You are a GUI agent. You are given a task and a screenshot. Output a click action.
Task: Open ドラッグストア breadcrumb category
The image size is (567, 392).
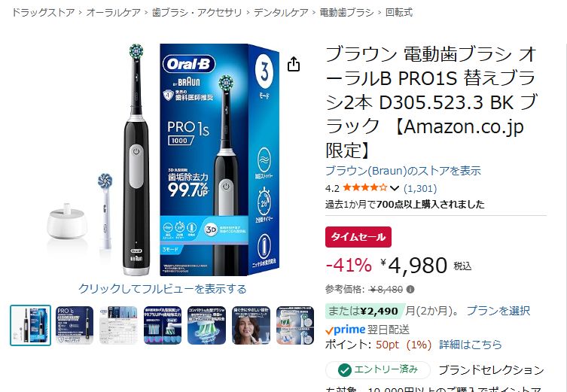coord(43,13)
